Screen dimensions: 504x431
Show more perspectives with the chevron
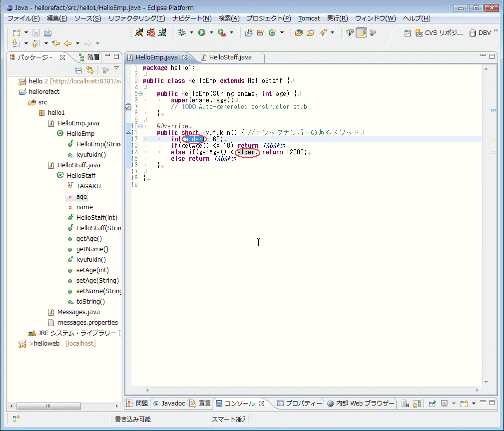496,30
